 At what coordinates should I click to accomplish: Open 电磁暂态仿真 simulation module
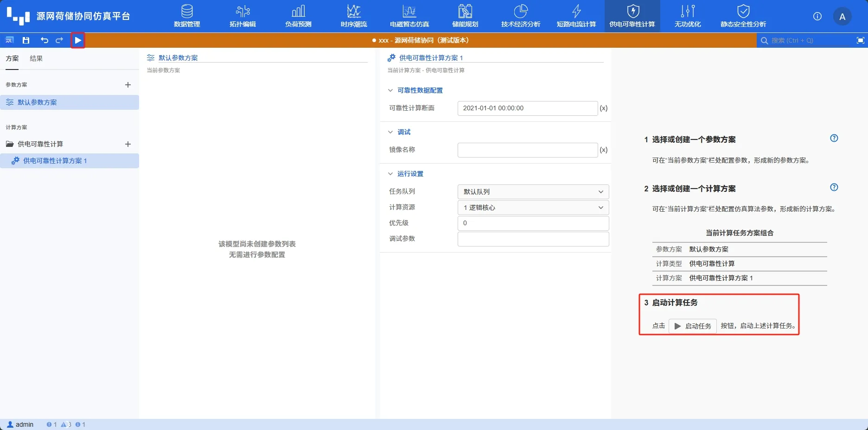coord(409,16)
